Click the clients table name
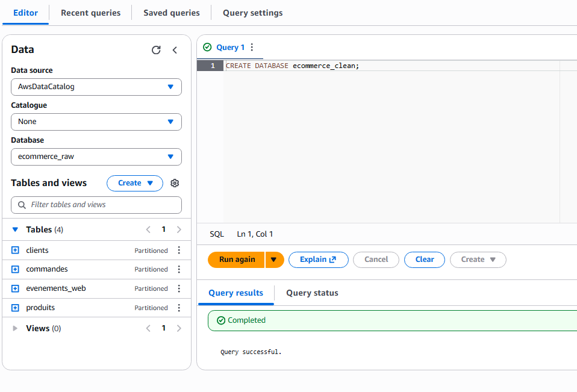 click(37, 250)
